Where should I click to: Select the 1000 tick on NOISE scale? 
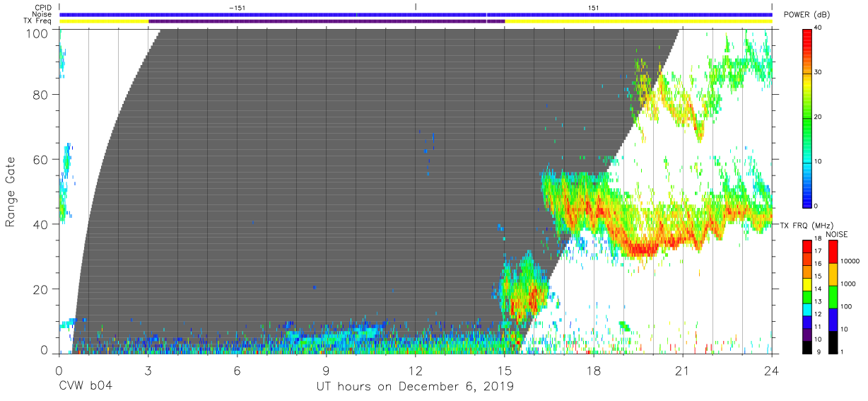[x=849, y=284]
